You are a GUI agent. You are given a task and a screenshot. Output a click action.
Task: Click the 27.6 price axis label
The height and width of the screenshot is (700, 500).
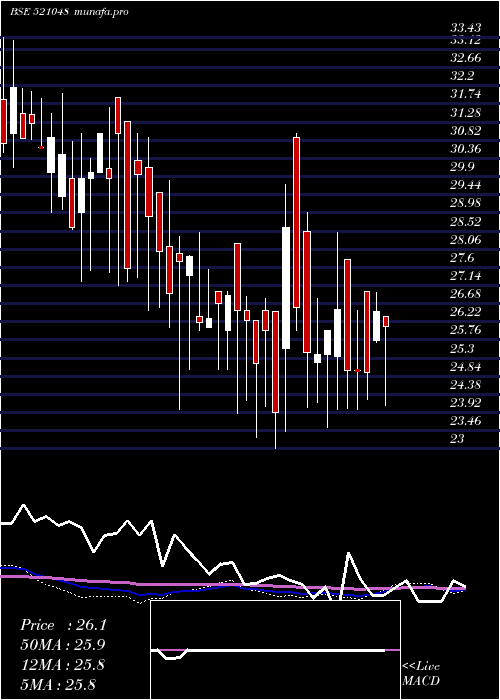pyautogui.click(x=462, y=258)
